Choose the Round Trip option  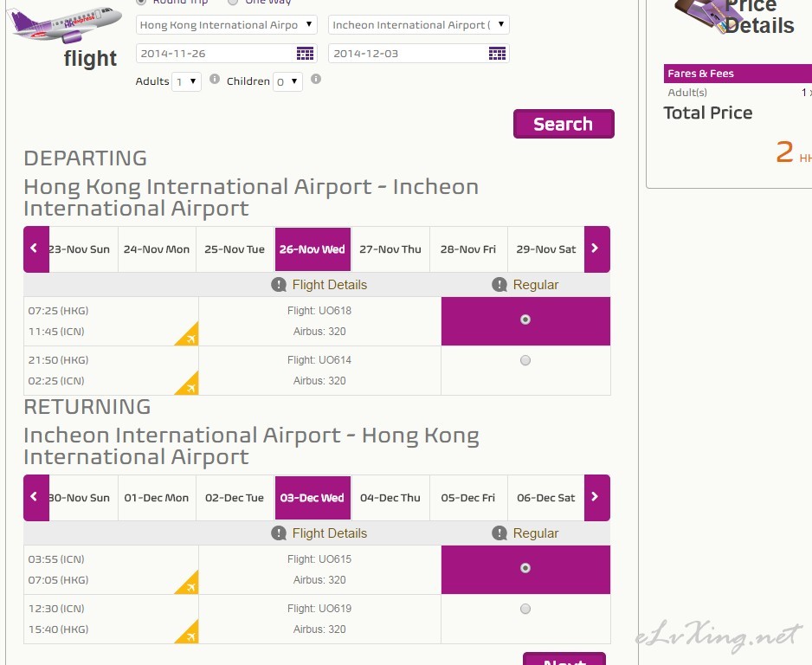pos(141,2)
